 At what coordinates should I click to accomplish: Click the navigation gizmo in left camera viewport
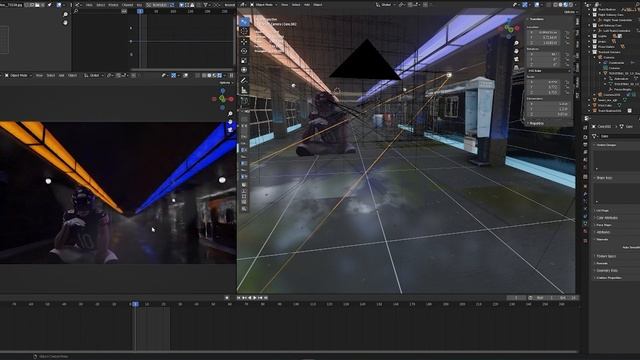[222, 99]
